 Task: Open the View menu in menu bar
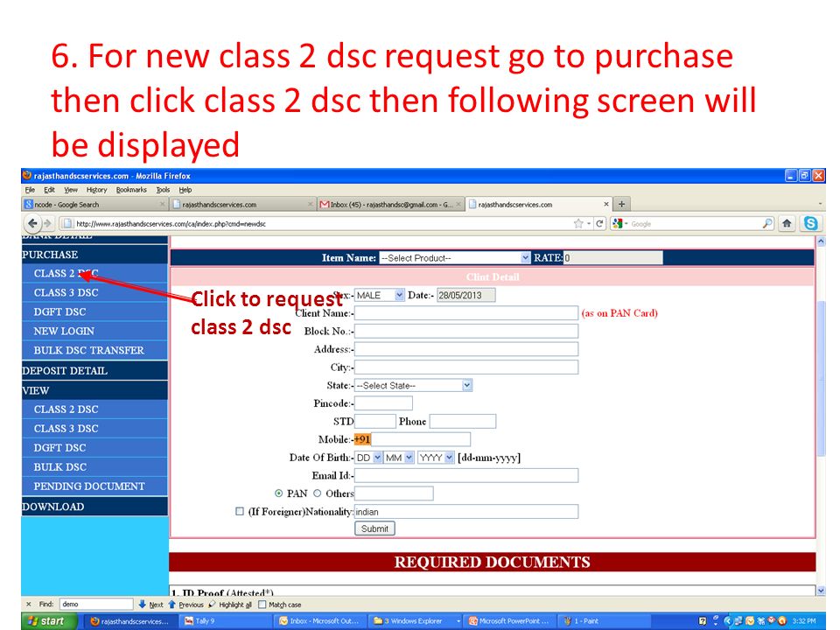pyautogui.click(x=71, y=190)
